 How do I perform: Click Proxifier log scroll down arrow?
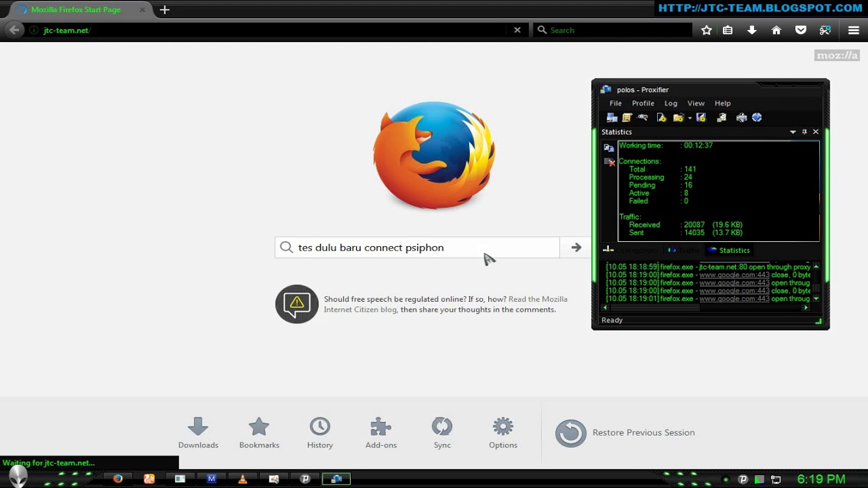[x=816, y=299]
